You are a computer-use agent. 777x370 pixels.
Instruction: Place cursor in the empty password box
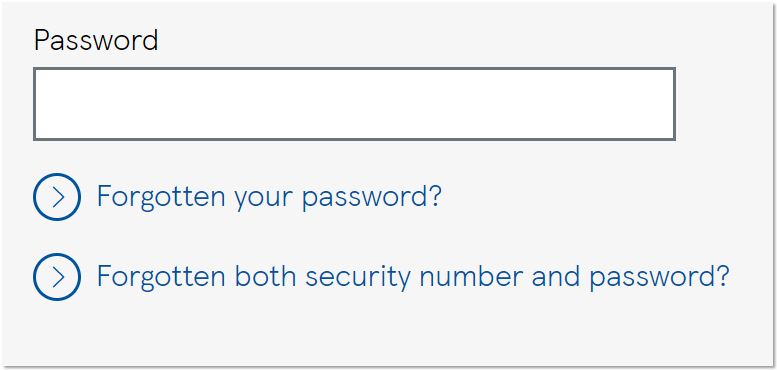tap(354, 104)
